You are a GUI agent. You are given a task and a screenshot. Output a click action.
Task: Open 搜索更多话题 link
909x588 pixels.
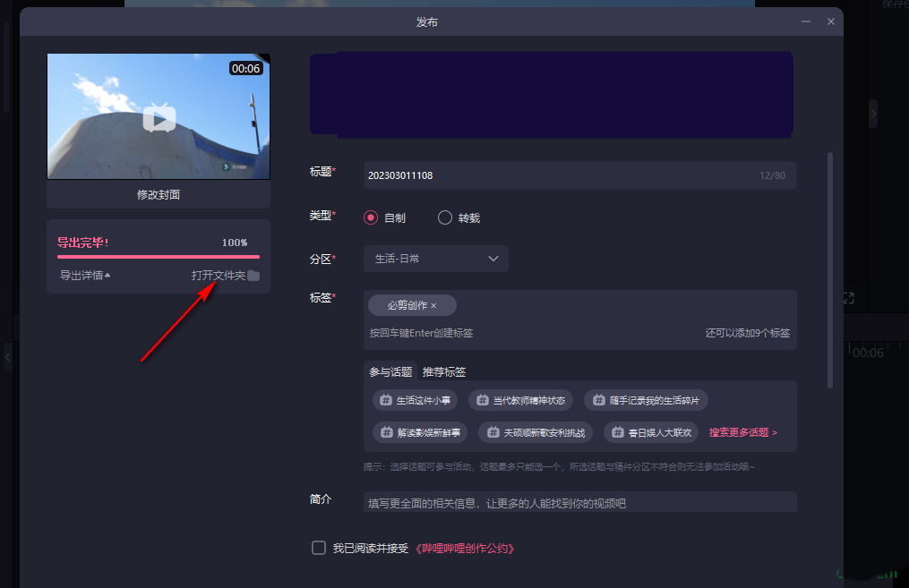pos(743,433)
